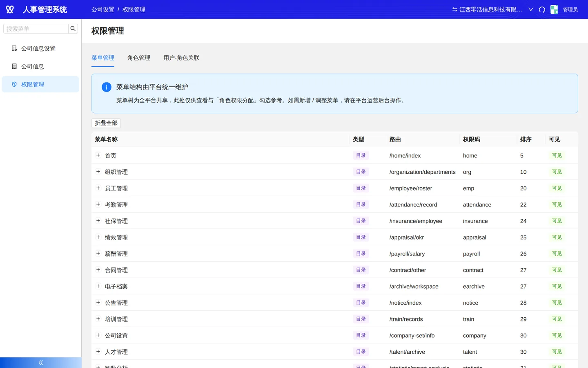Collapse the sidebar with double-chevron icon
The height and width of the screenshot is (368, 588).
click(x=41, y=363)
